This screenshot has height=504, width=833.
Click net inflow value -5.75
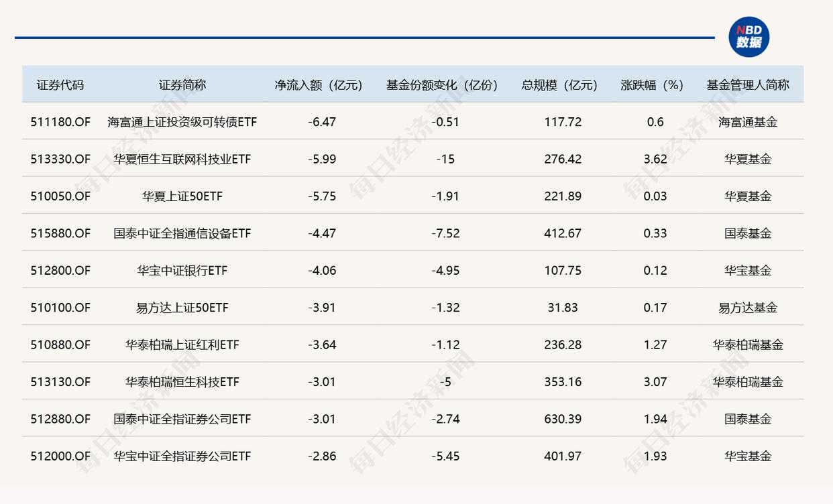point(322,196)
